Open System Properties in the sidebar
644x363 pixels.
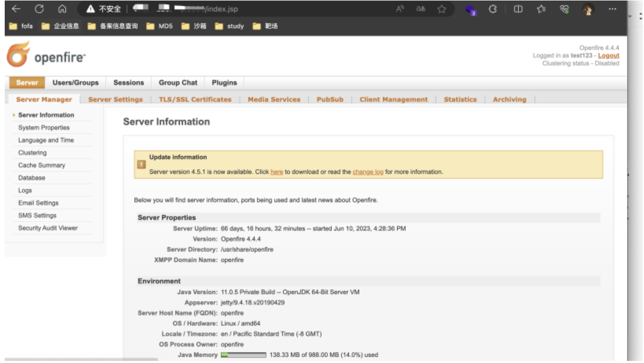pyautogui.click(x=44, y=128)
